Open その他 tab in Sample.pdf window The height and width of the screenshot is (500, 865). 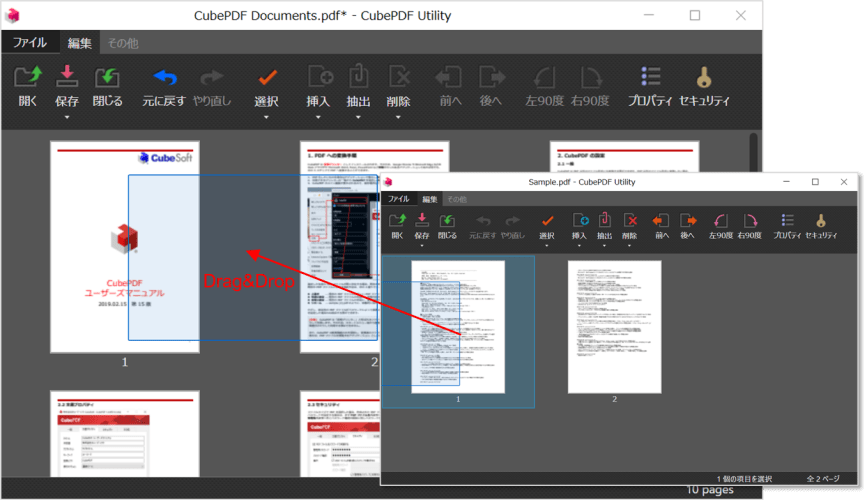[x=457, y=199]
